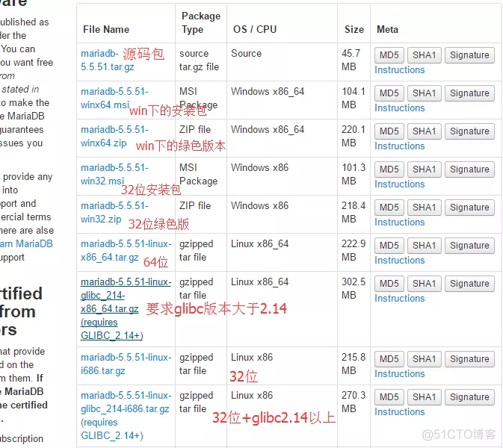This screenshot has height=448, width=503.
Task: Click MD5 for the glibc_214-i686 row
Action: [x=389, y=397]
